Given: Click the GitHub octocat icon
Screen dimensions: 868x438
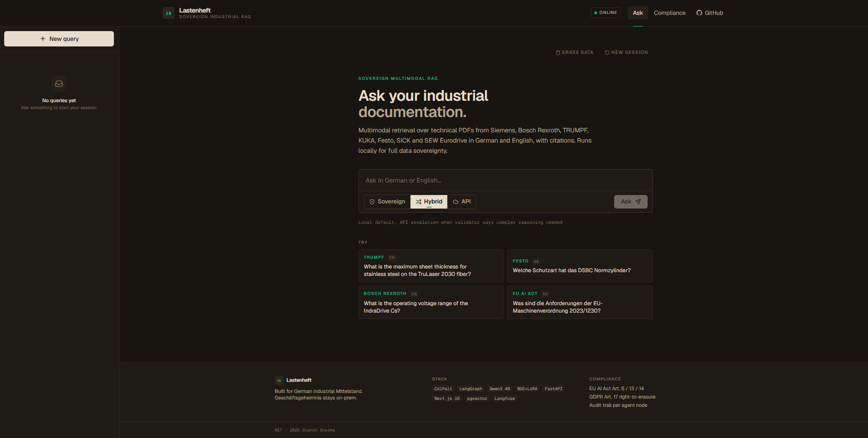Looking at the screenshot, I should coord(699,13).
